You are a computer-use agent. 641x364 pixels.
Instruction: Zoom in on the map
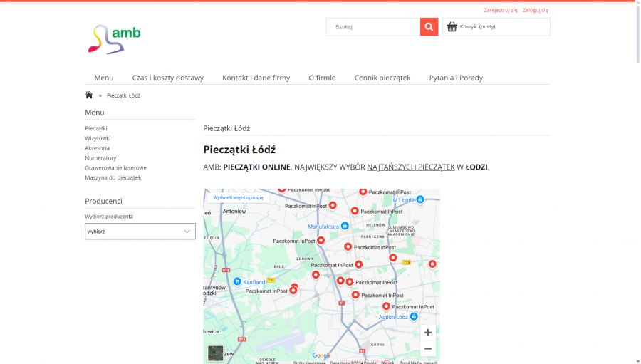(427, 333)
